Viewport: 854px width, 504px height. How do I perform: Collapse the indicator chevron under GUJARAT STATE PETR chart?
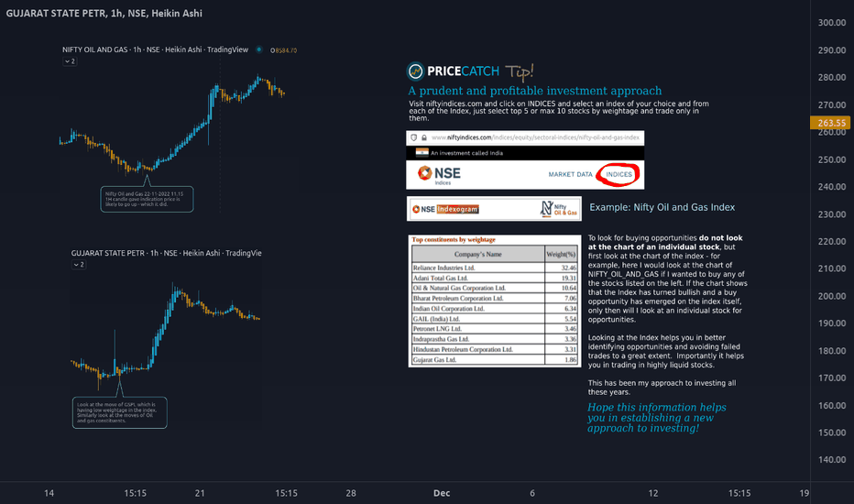click(79, 265)
